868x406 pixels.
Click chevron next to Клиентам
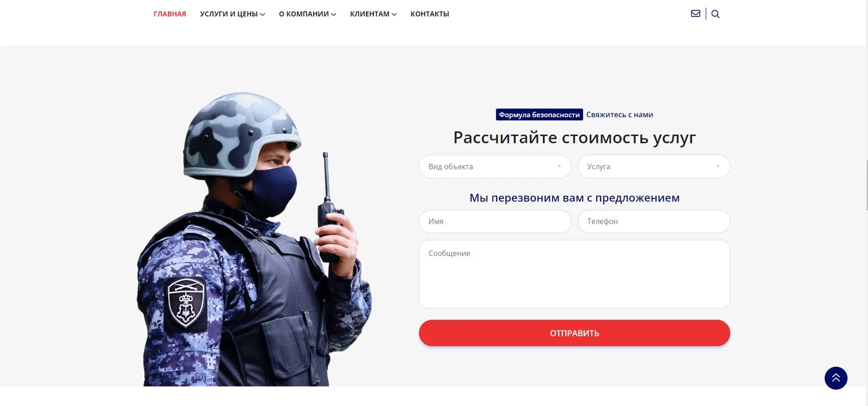(394, 15)
